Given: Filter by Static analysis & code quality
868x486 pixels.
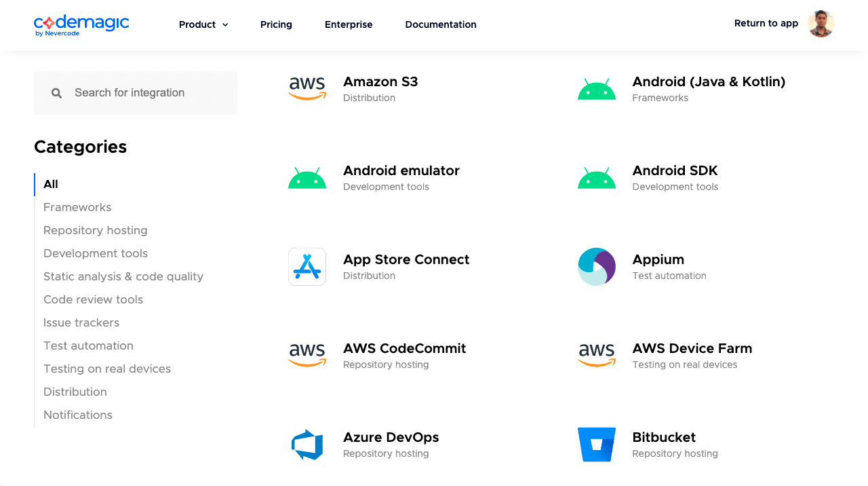Looking at the screenshot, I should pyautogui.click(x=123, y=276).
